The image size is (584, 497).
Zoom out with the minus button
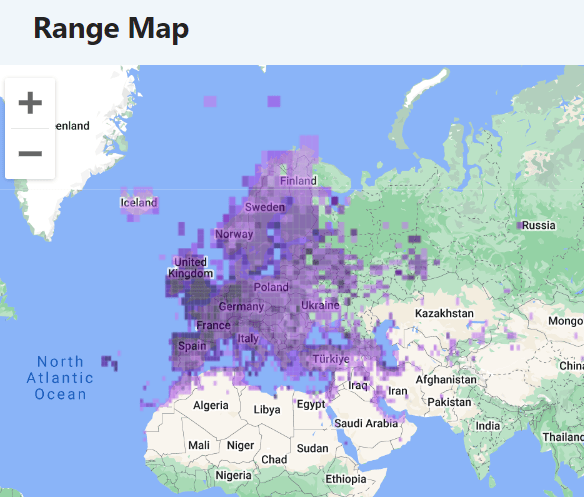tap(30, 153)
